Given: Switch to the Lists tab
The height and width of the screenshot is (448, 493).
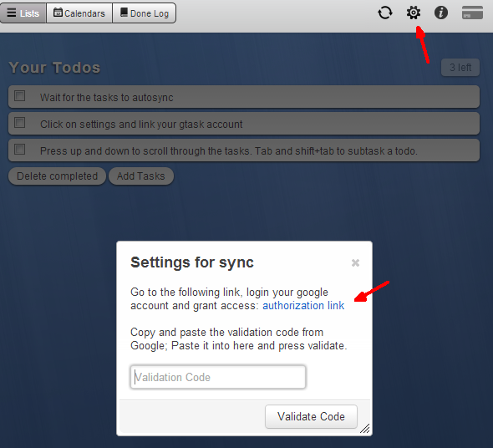Looking at the screenshot, I should 23,13.
